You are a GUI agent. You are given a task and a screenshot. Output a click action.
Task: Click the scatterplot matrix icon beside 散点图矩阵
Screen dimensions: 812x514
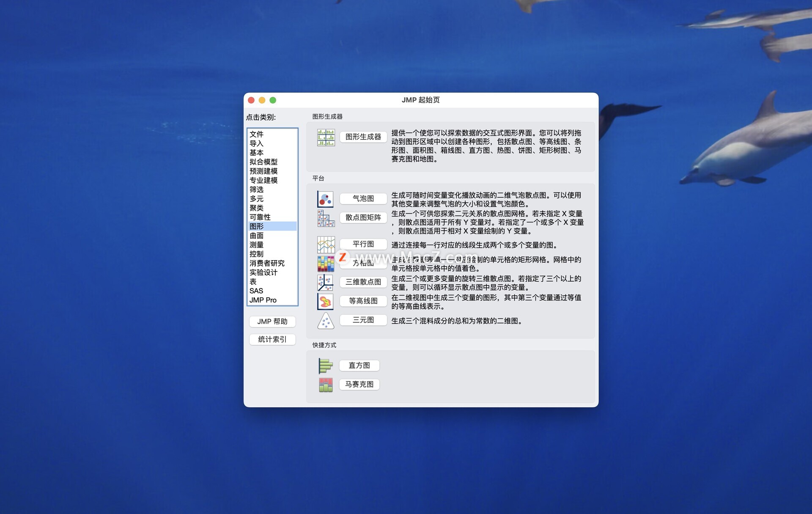(326, 218)
